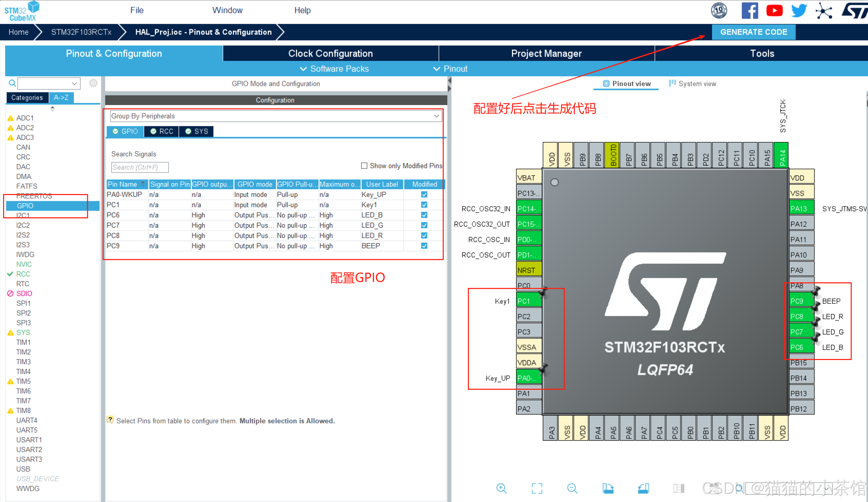This screenshot has width=868, height=502.
Task: Switch to Clock Configuration tab
Action: pyautogui.click(x=331, y=53)
